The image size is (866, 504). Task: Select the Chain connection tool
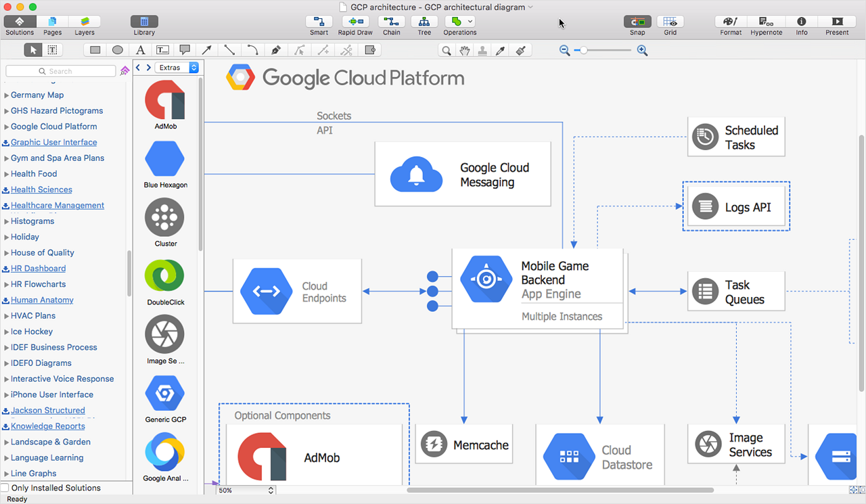click(392, 22)
